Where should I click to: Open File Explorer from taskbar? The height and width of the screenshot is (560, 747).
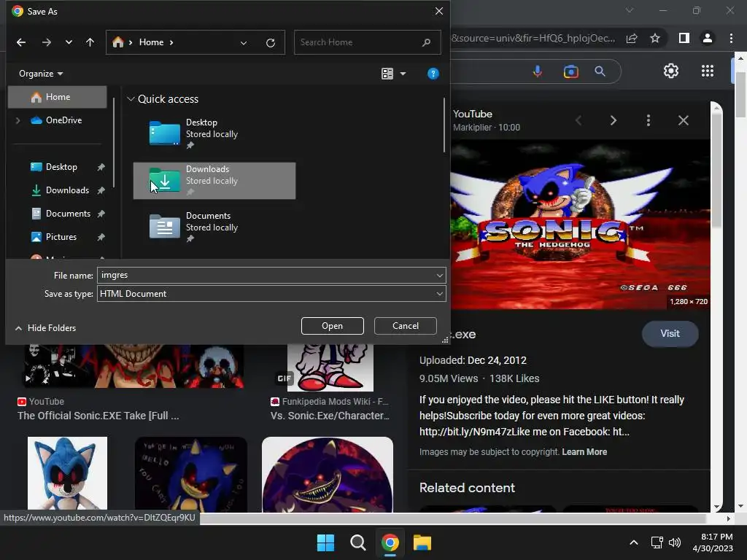pos(422,542)
